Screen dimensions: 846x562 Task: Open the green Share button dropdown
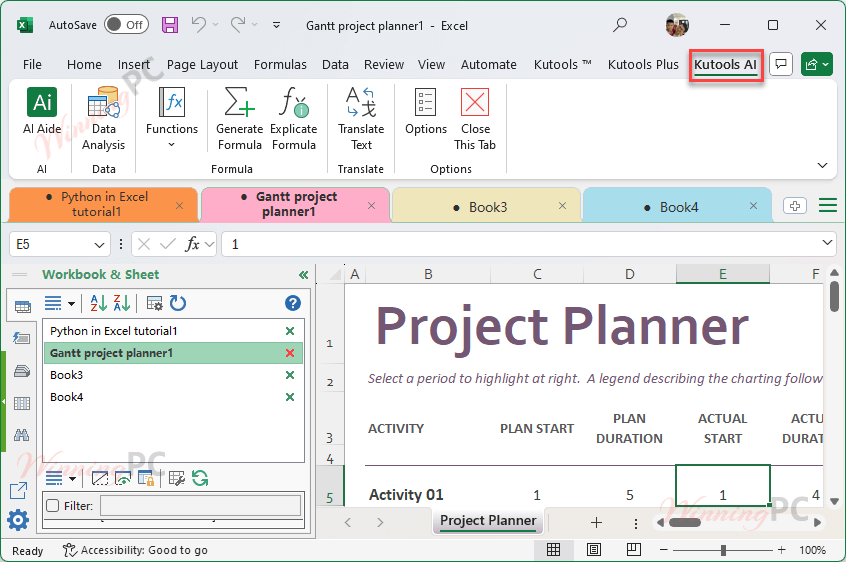[x=817, y=65]
